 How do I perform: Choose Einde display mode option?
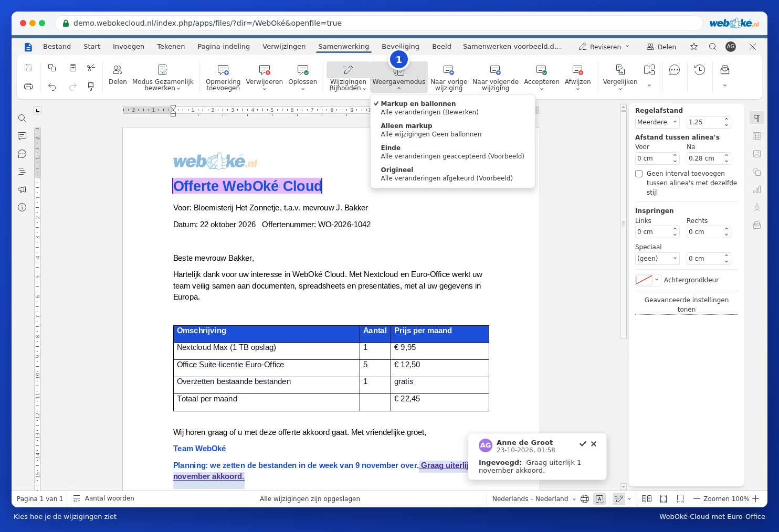(x=452, y=152)
